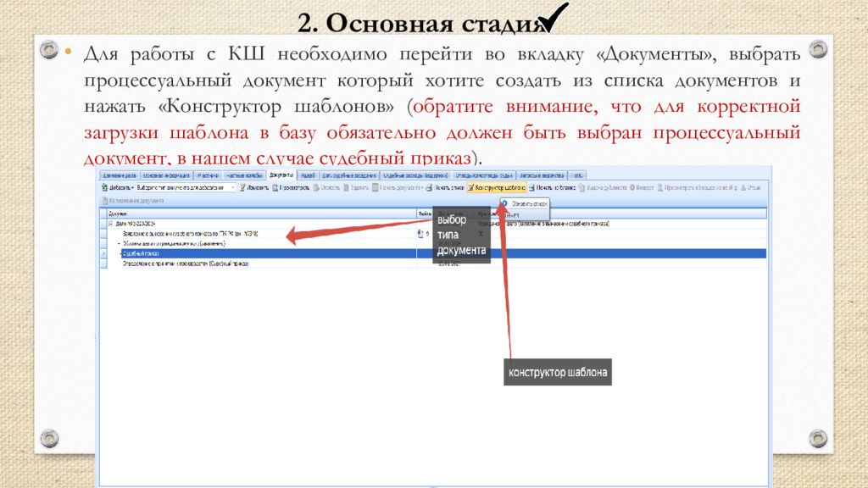This screenshot has height=488, width=868.
Task: Open the document type selection combo box
Action: tap(186, 187)
